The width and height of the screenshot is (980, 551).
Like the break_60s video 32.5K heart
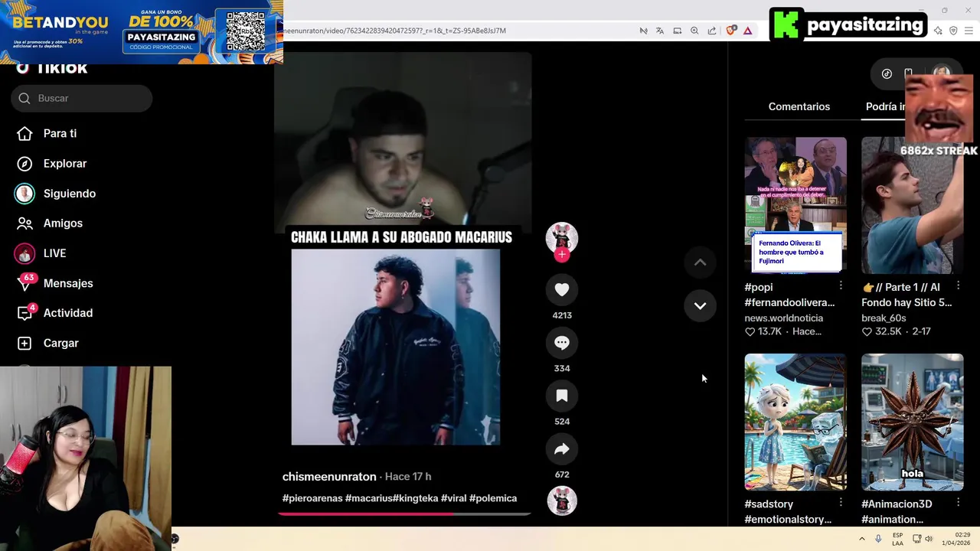pyautogui.click(x=867, y=331)
